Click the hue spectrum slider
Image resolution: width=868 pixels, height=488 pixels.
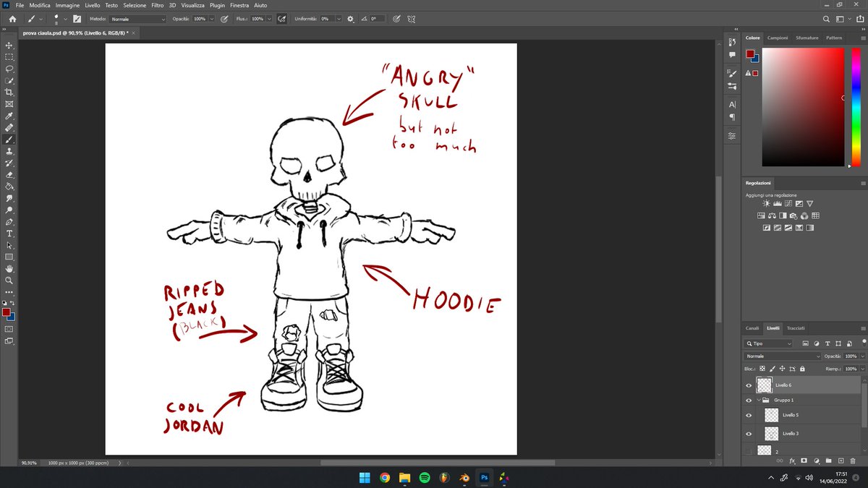856,107
